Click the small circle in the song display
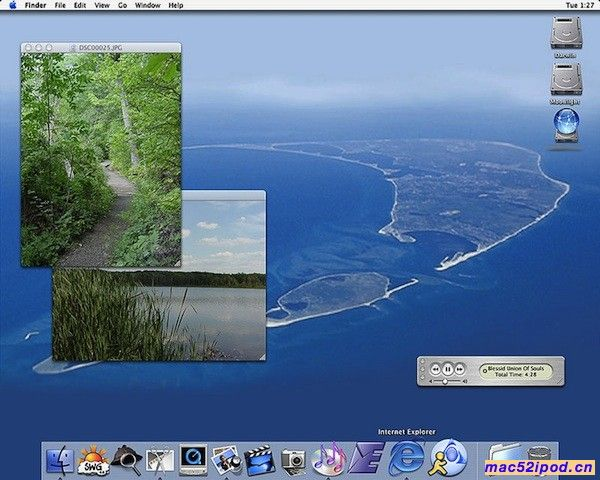This screenshot has width=600, height=480. [x=485, y=371]
